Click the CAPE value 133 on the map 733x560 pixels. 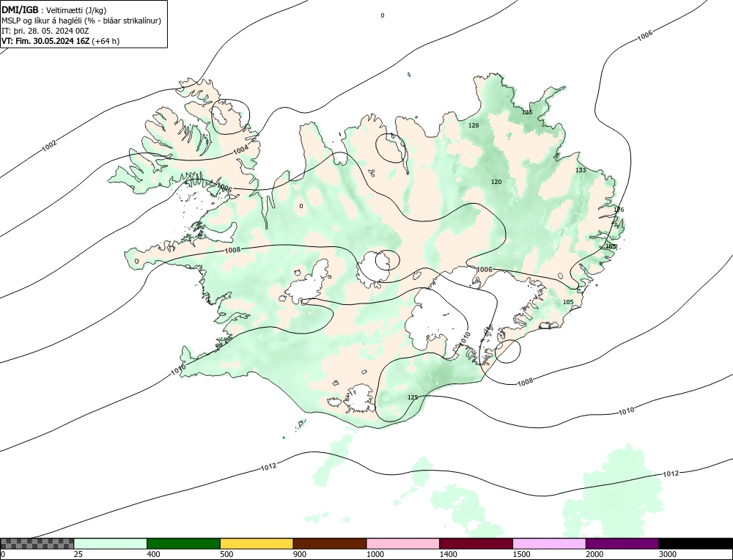[580, 170]
